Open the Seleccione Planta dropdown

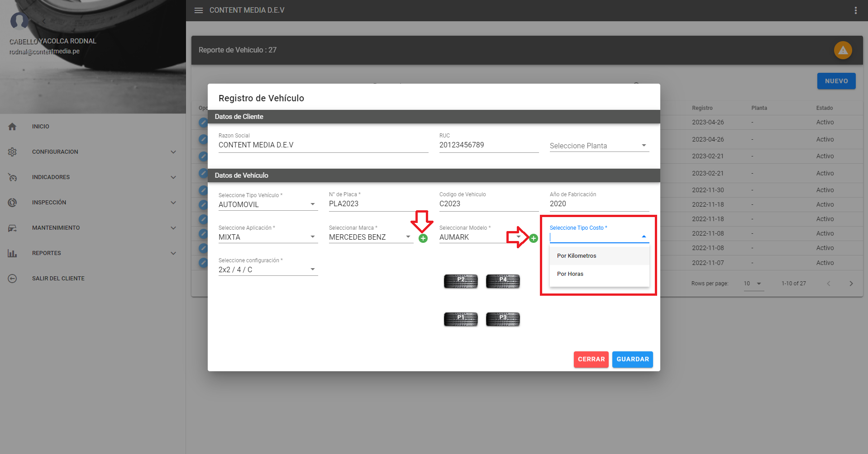[599, 146]
